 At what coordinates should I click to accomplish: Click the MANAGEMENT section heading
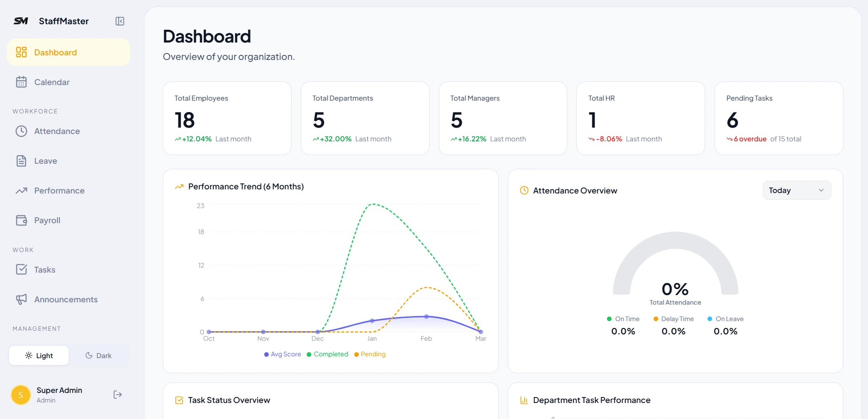[x=37, y=328]
